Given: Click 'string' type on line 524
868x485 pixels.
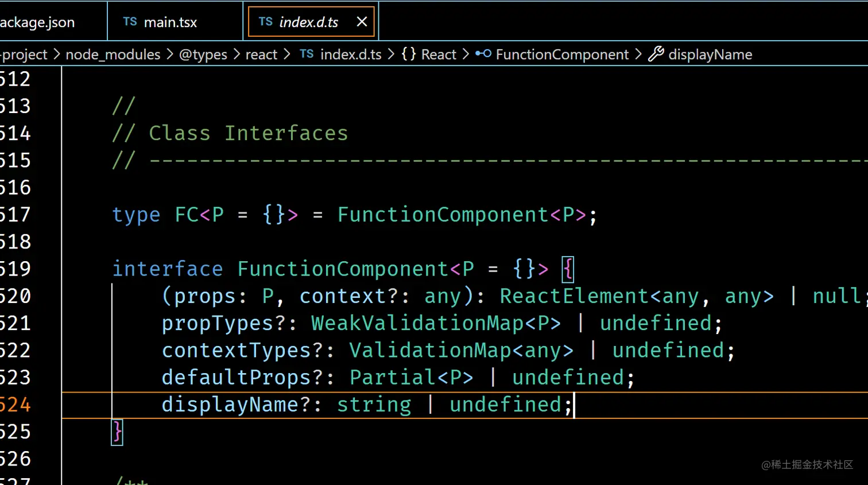Looking at the screenshot, I should [374, 405].
